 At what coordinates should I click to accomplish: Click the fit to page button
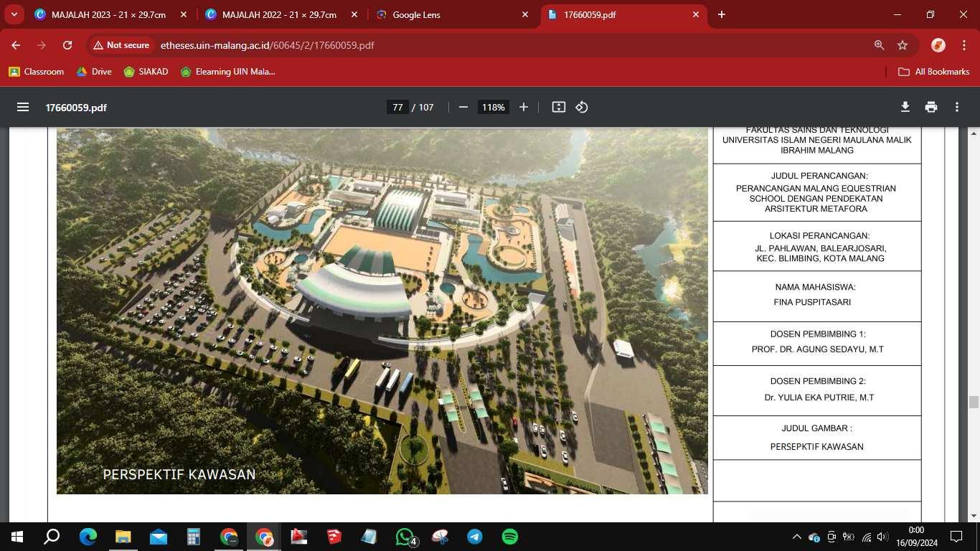point(559,107)
